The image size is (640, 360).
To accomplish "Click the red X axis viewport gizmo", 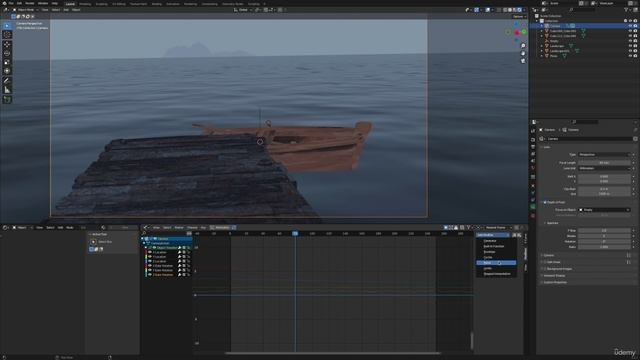I will pos(517,33).
